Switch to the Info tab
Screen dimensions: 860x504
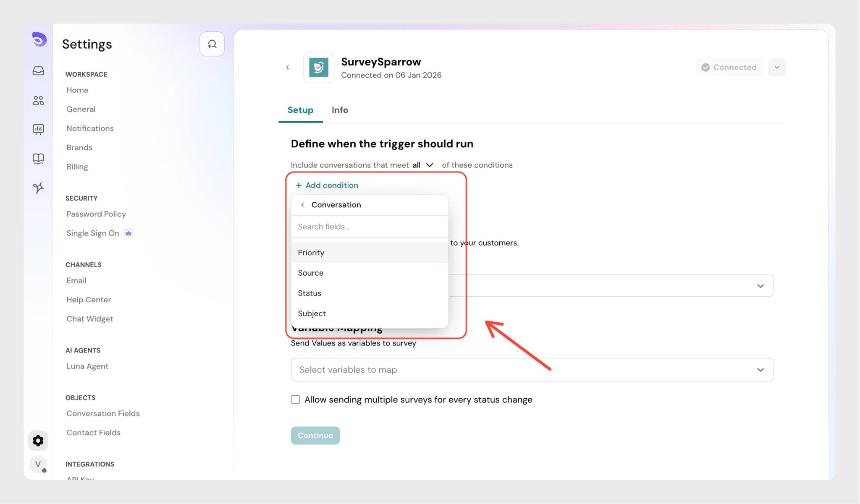340,110
